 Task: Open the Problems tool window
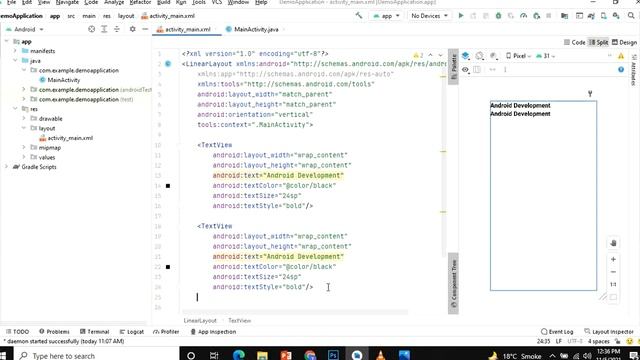coord(54,331)
